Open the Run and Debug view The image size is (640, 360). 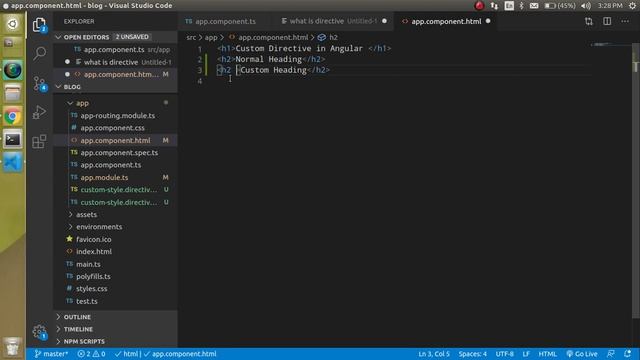point(39,112)
